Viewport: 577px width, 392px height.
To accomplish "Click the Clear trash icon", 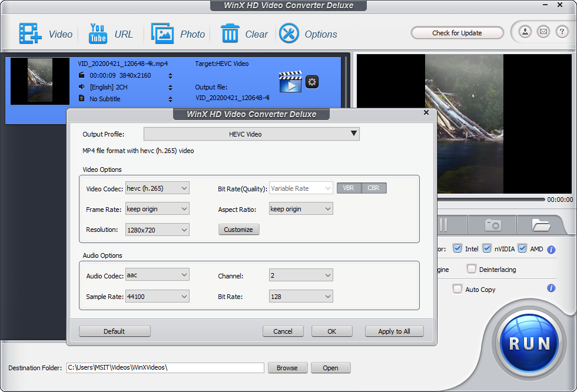I will tap(231, 34).
